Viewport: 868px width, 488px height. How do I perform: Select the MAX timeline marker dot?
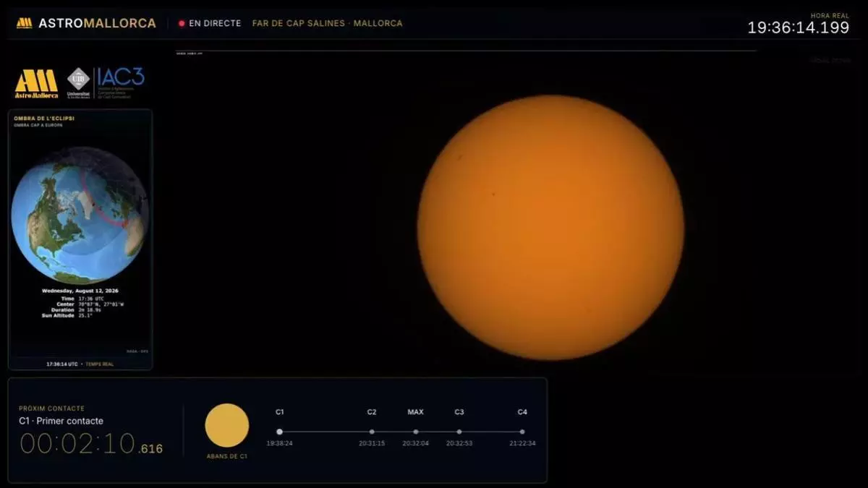tap(415, 432)
